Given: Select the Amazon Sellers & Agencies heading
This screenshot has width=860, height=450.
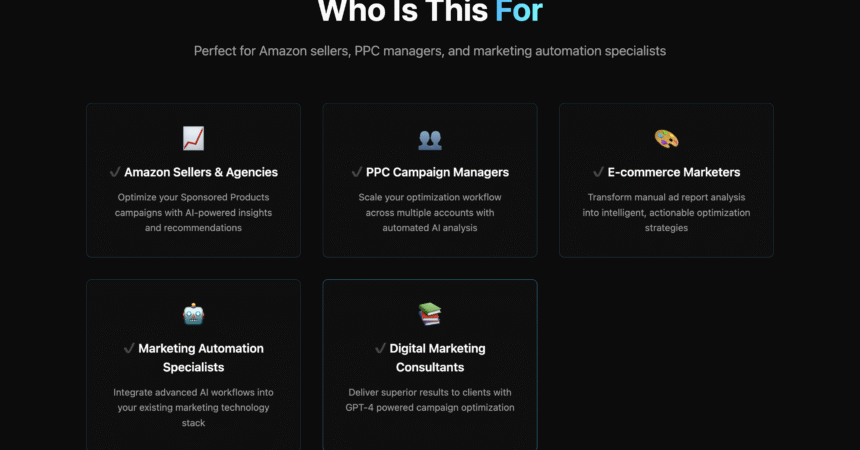Looking at the screenshot, I should pyautogui.click(x=201, y=172).
